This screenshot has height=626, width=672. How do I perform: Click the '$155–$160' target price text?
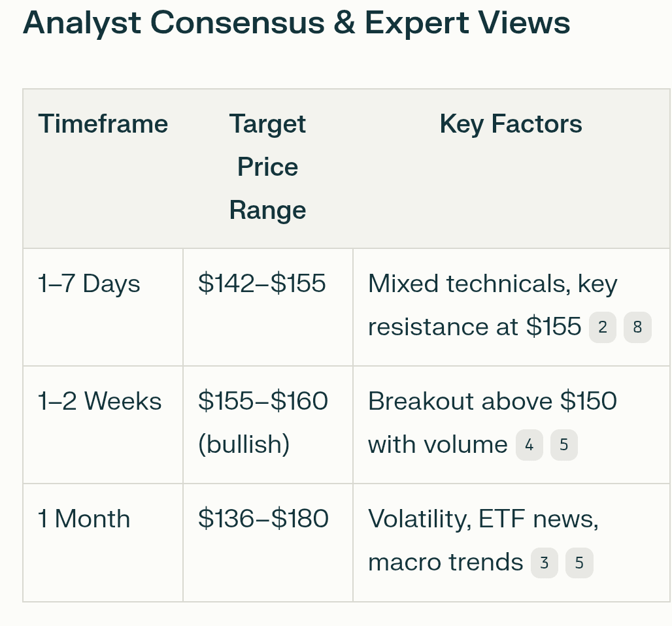point(263,401)
